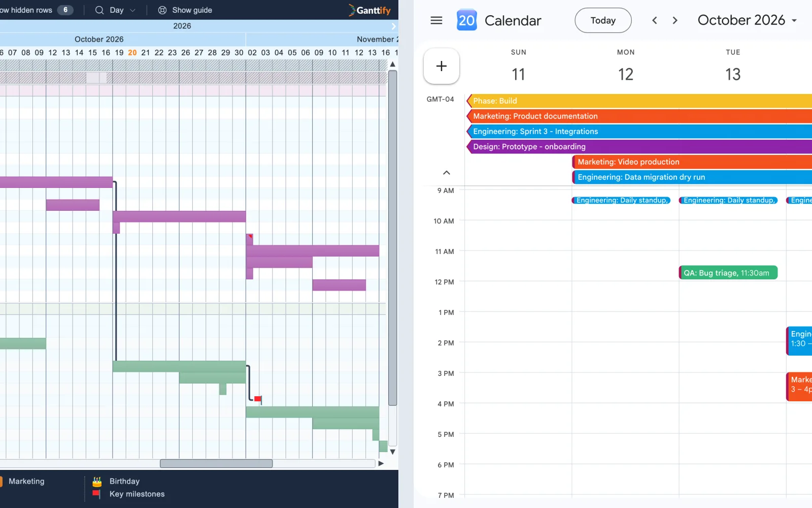Open Marketing: Product documentation event

[x=639, y=116]
